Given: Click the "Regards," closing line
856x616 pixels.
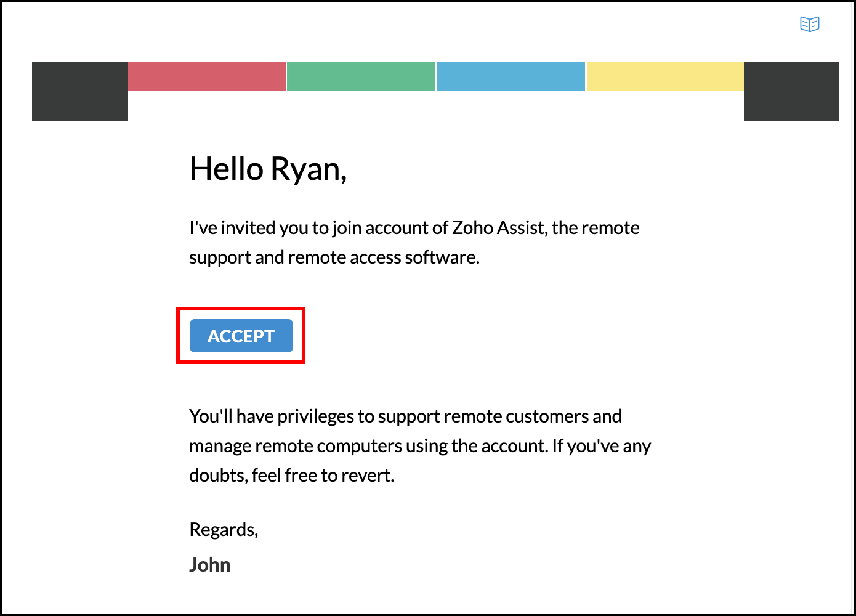Looking at the screenshot, I should pyautogui.click(x=224, y=529).
